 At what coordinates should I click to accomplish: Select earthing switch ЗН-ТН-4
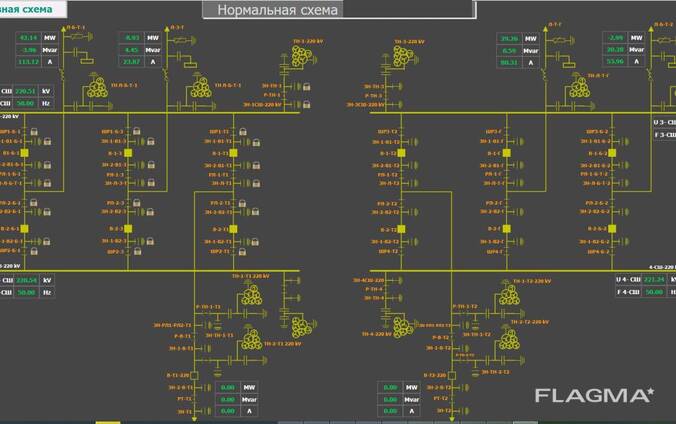pos(394,298)
